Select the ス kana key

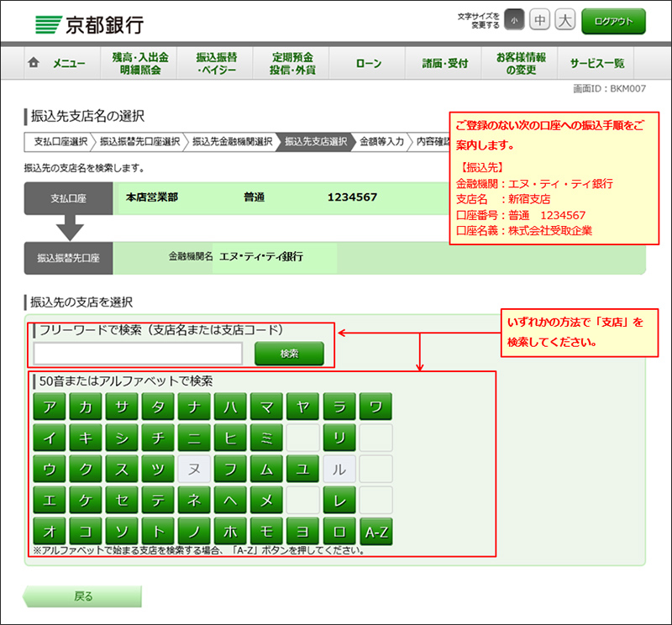pyautogui.click(x=122, y=469)
